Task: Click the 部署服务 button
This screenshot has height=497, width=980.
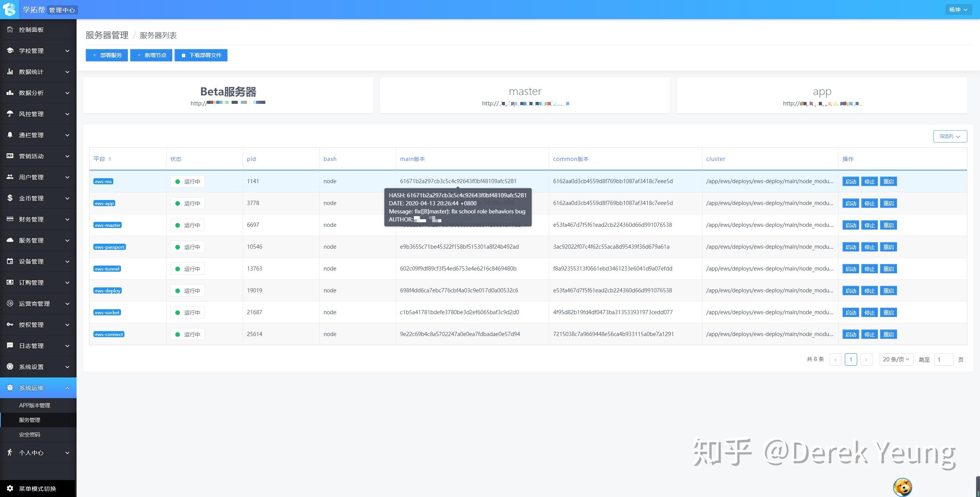Action: (x=107, y=55)
